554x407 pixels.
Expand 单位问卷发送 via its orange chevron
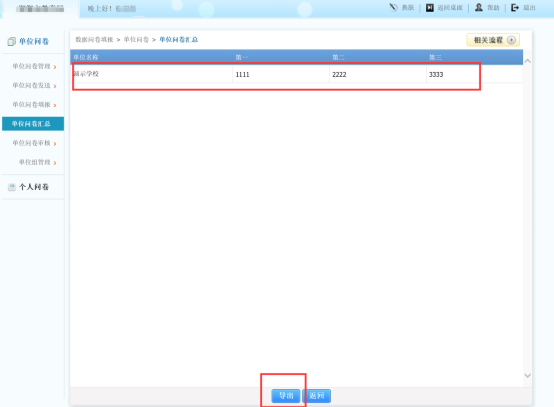coord(55,86)
